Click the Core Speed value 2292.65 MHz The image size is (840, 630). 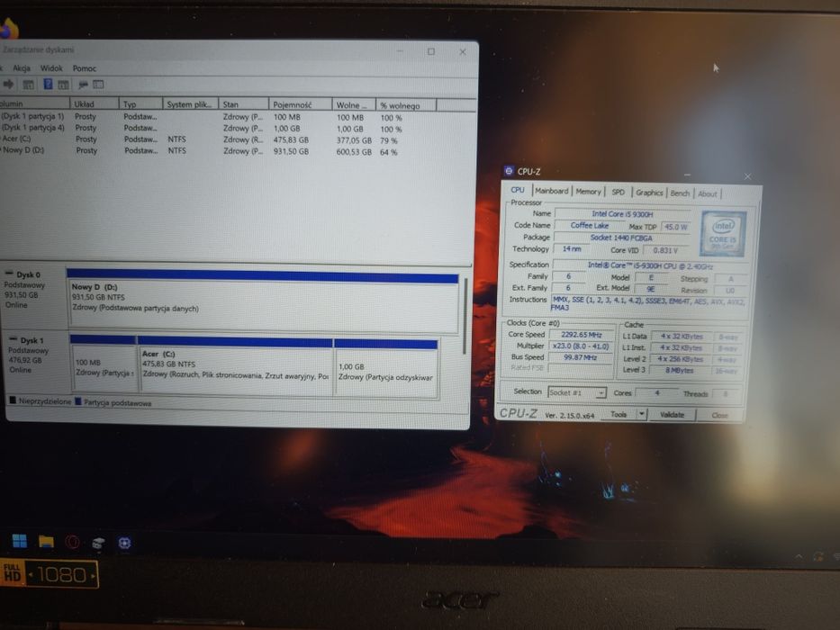582,334
